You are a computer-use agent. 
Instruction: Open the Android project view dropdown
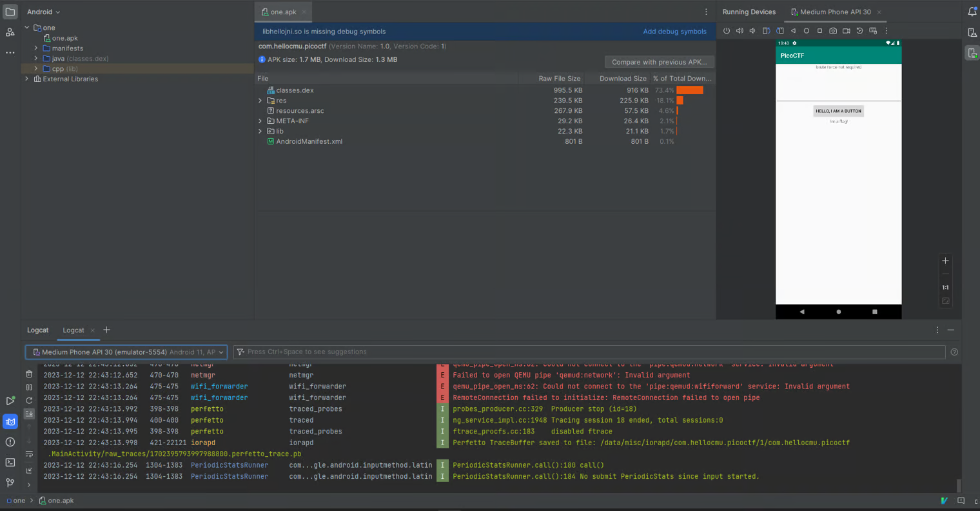(43, 12)
